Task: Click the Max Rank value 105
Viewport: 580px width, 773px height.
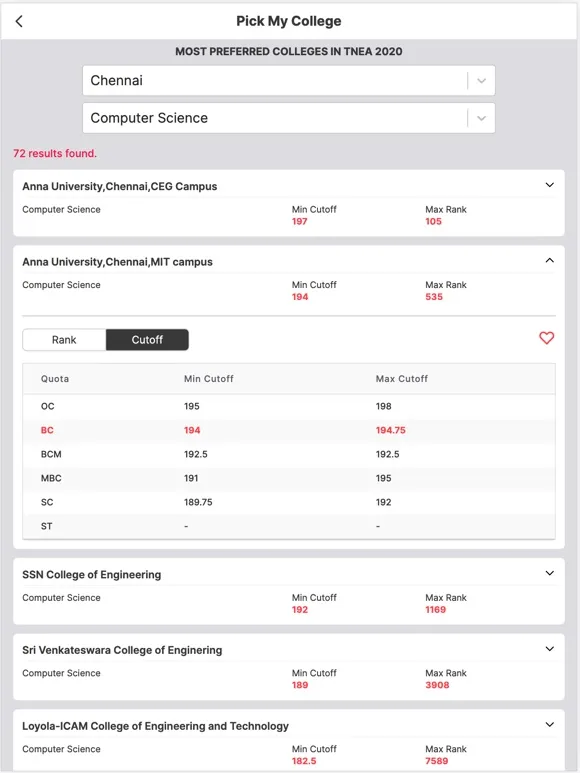Action: point(434,221)
